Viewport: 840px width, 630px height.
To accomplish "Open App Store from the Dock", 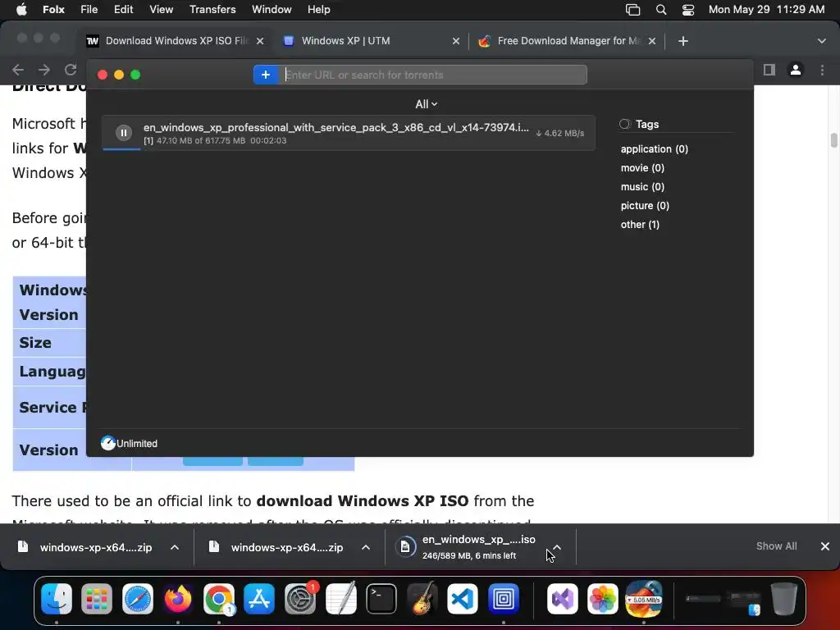I will coord(259,598).
